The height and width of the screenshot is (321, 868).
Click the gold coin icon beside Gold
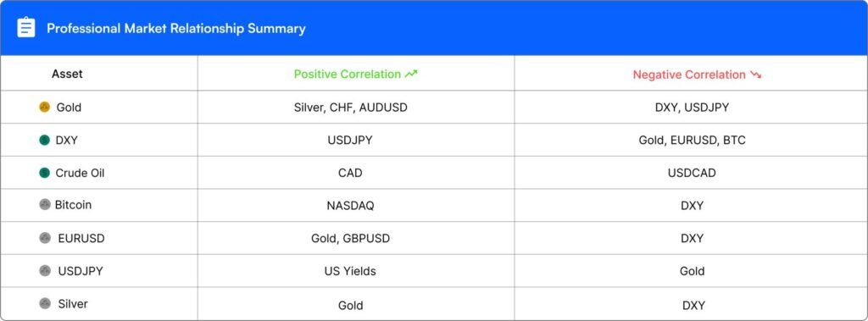pos(45,108)
